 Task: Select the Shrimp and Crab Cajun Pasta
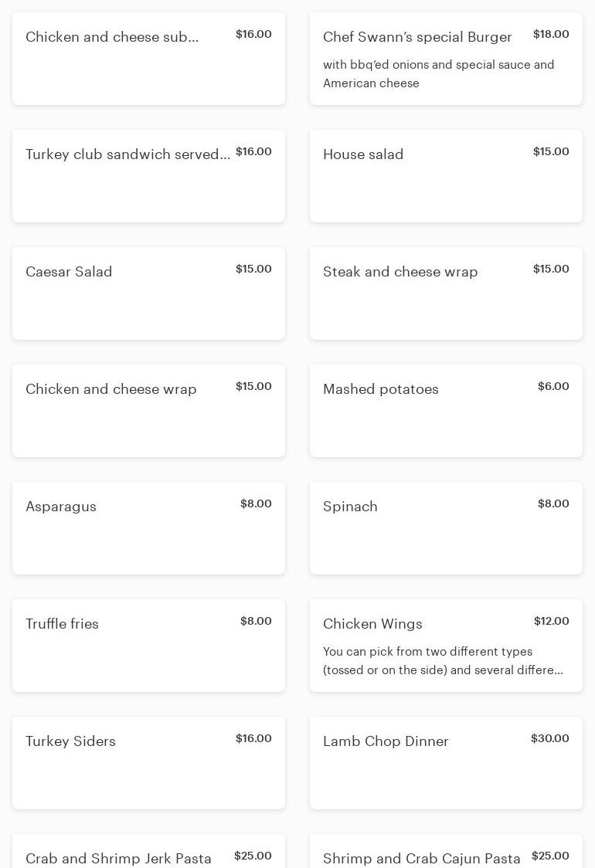[422, 858]
